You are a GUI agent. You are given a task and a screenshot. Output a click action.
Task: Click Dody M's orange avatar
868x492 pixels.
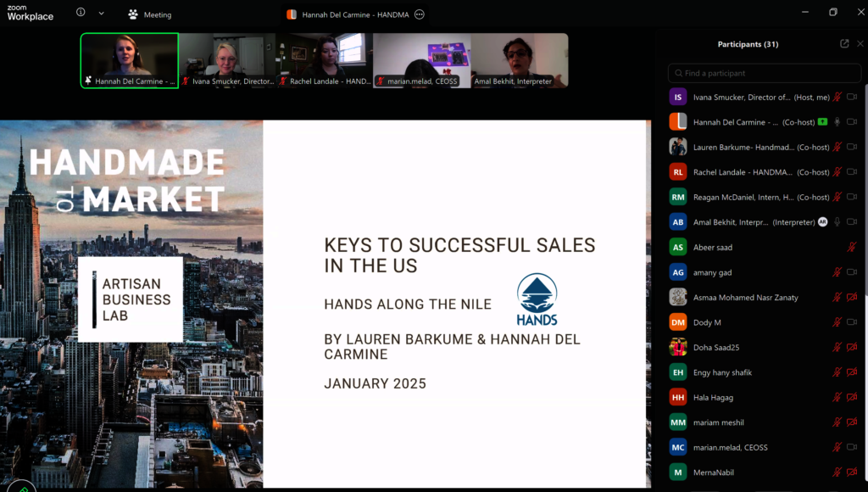click(x=677, y=322)
